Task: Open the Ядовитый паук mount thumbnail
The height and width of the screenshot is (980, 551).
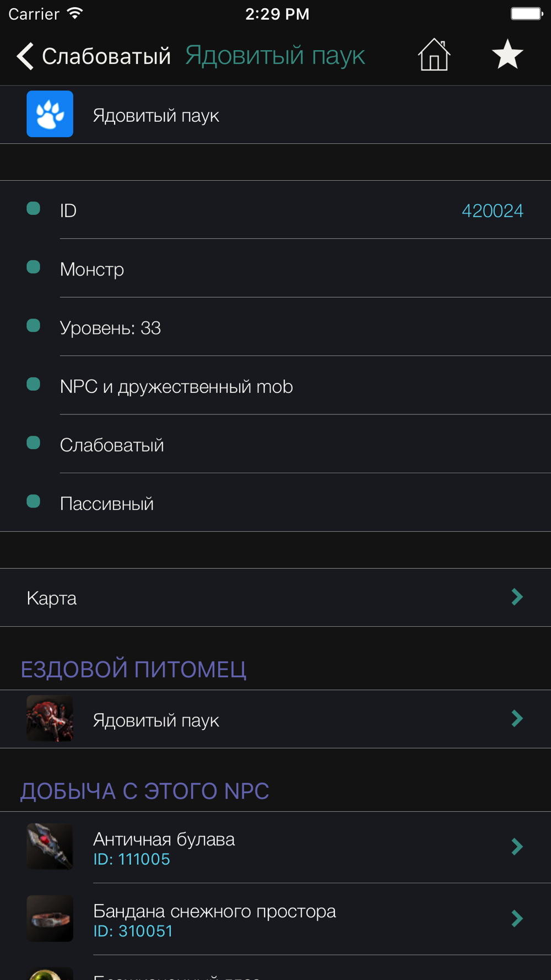Action: [x=50, y=719]
